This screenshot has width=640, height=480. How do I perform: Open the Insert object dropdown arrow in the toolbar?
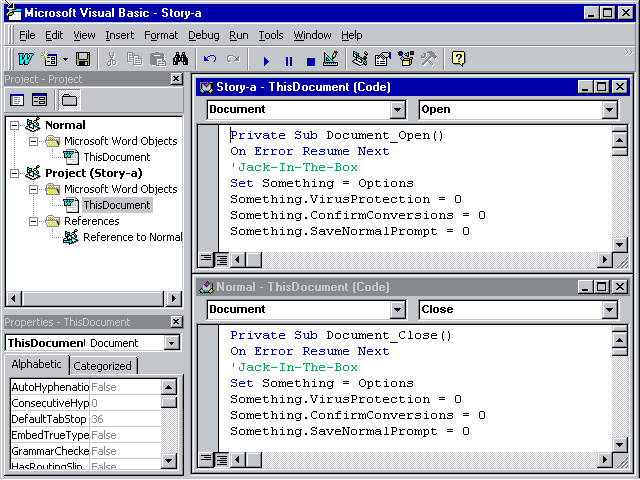(x=65, y=60)
